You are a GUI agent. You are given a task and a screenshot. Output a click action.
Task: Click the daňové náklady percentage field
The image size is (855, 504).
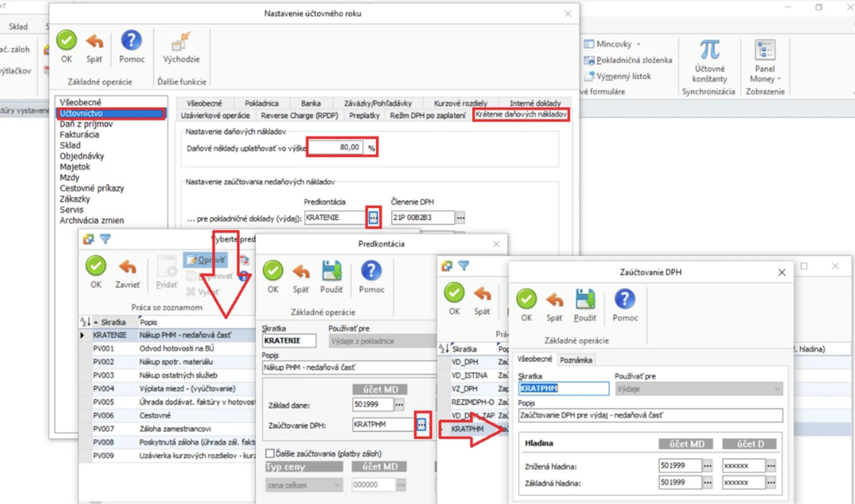tap(335, 147)
